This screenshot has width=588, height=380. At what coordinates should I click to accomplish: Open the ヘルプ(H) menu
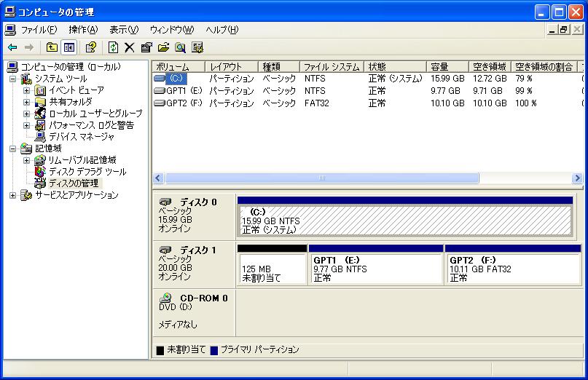(222, 30)
